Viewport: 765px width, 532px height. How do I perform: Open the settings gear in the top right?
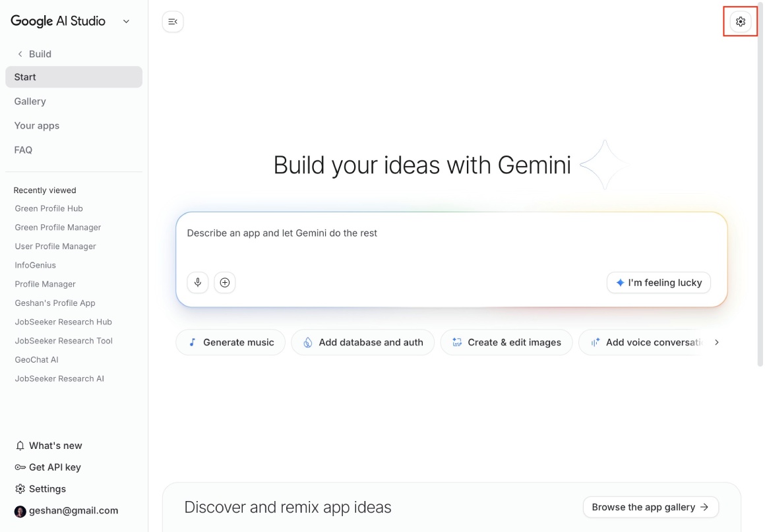point(740,21)
